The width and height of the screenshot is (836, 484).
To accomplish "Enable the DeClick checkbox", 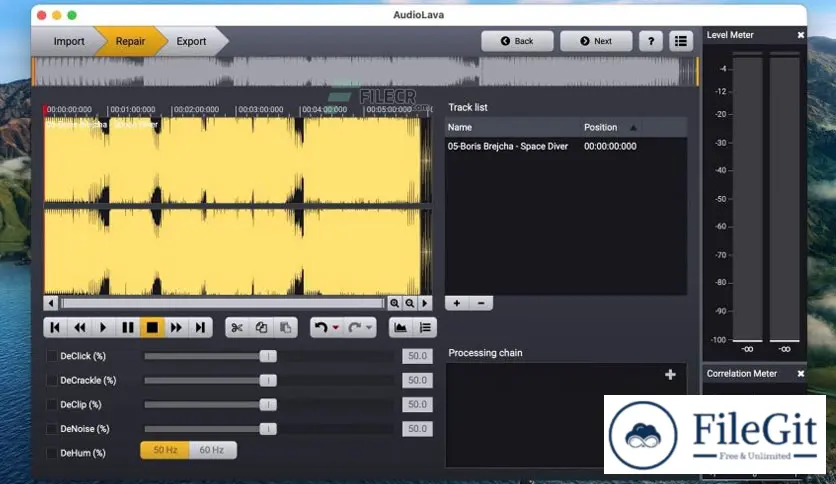I will pos(52,356).
